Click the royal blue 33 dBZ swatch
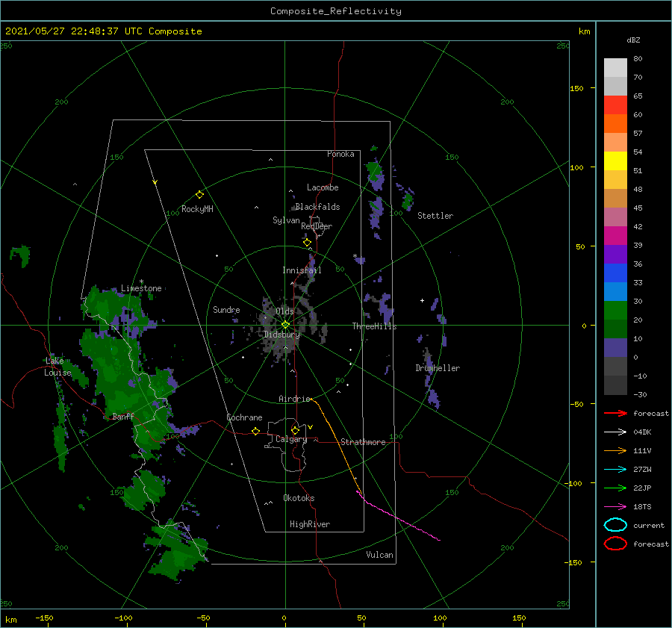This screenshot has width=672, height=628. coord(615,273)
